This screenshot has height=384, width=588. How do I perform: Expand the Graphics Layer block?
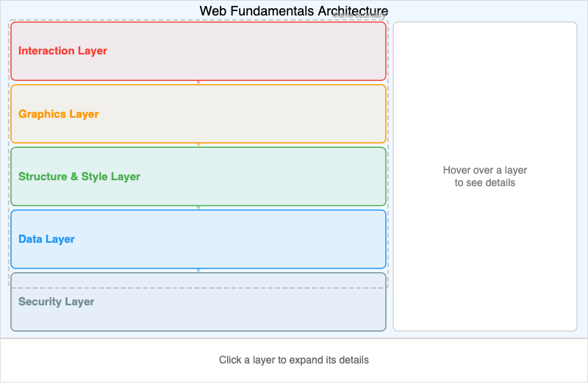point(198,114)
